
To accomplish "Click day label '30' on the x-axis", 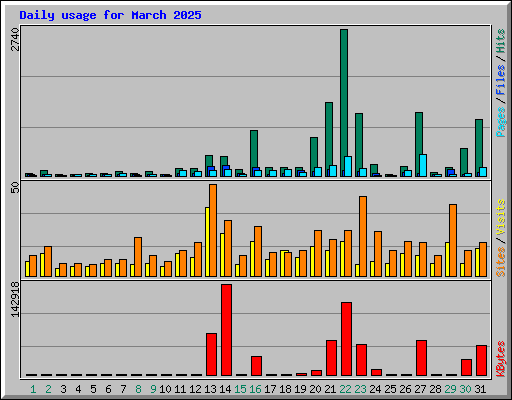I will click(x=465, y=389).
